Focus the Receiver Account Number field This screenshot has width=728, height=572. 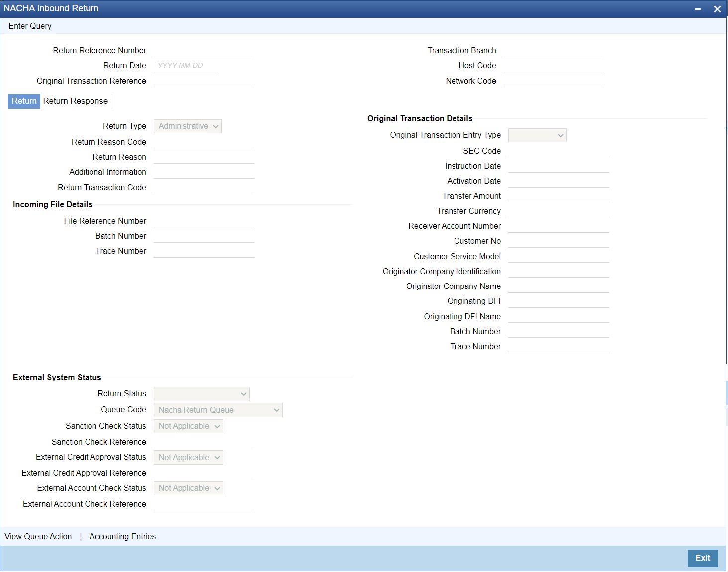coord(558,226)
